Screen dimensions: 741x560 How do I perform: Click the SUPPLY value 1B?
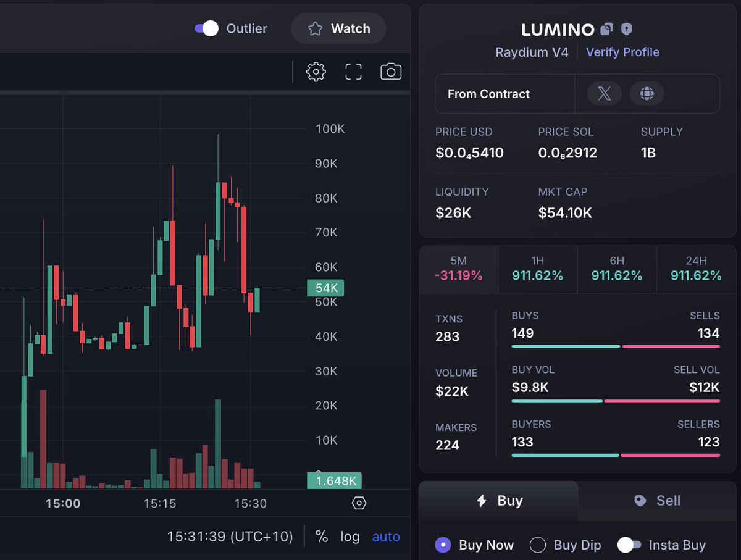pyautogui.click(x=648, y=153)
